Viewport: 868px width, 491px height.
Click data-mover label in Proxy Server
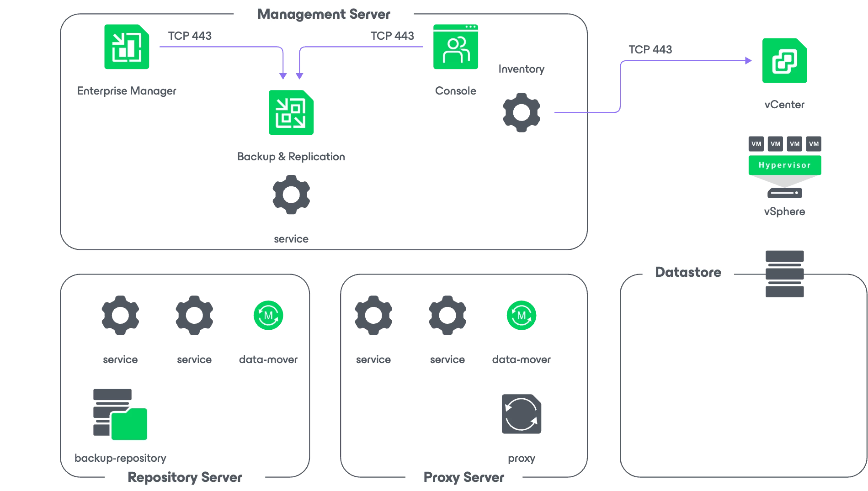tap(522, 359)
